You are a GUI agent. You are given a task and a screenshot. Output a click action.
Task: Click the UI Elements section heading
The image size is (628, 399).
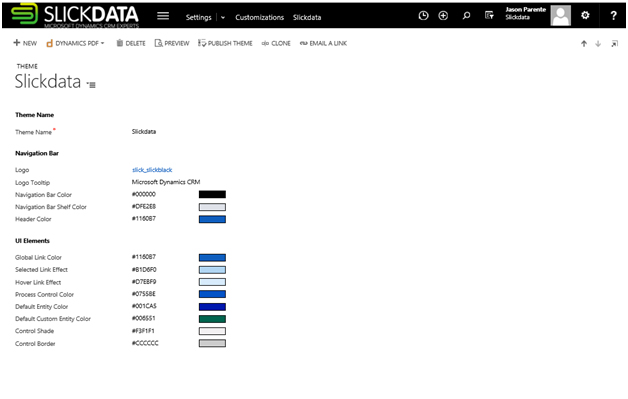coord(32,241)
